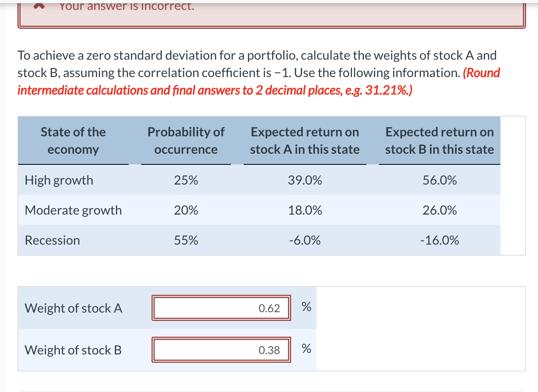Image resolution: width=538 pixels, height=392 pixels.
Task: Click the 'Your answer is incorrect' message
Action: point(127,6)
